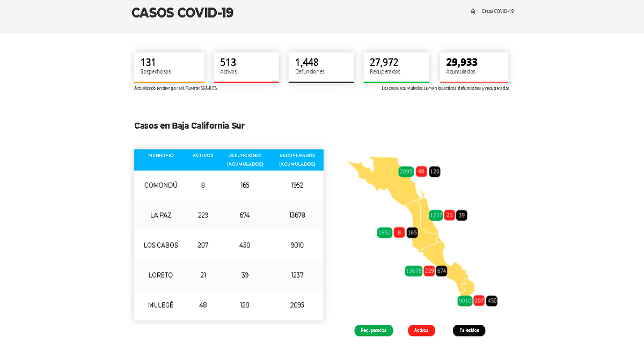The height and width of the screenshot is (357, 644).
Task: Click green 13678 badge on map
Action: 414,271
